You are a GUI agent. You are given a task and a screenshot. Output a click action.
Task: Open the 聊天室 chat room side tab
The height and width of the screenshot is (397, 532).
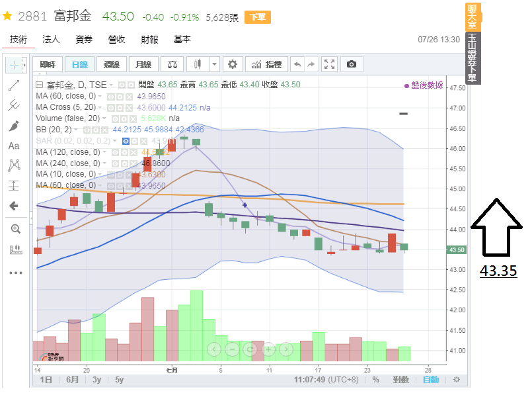[473, 17]
